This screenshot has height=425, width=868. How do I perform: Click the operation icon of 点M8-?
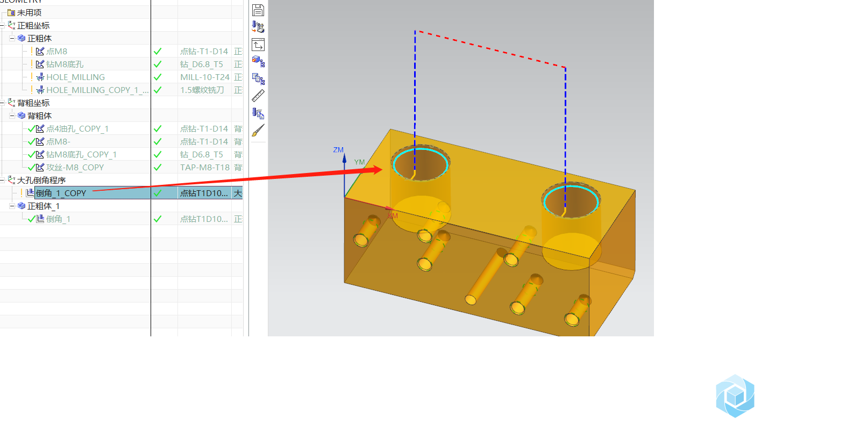(40, 141)
